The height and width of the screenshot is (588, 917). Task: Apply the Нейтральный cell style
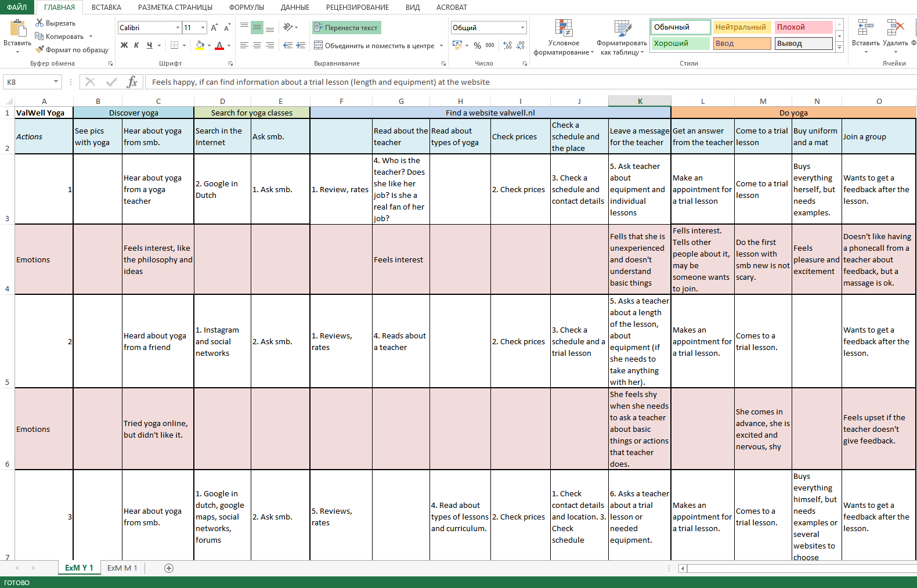(742, 27)
